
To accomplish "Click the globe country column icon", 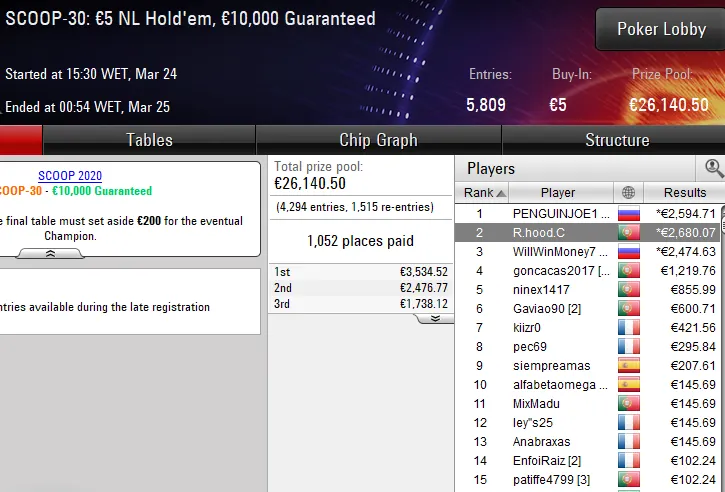I will pos(628,193).
